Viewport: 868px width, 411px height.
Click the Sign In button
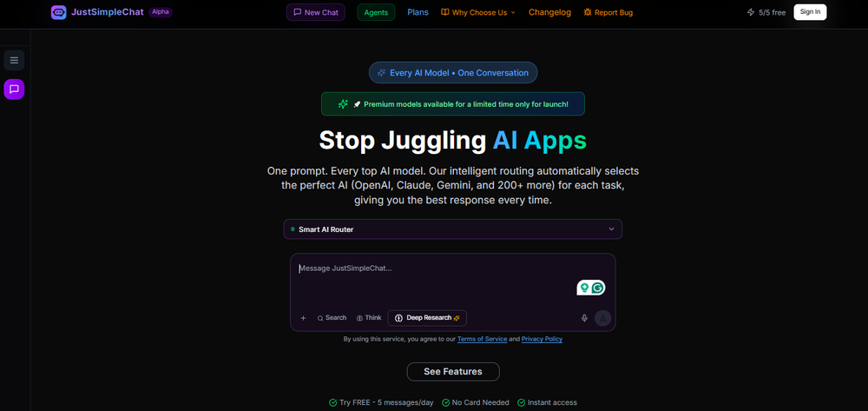click(x=810, y=12)
